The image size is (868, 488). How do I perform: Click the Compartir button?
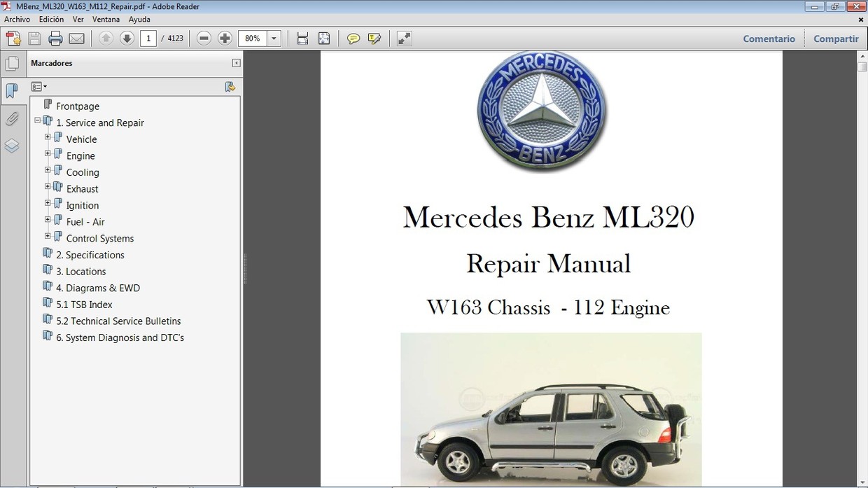pyautogui.click(x=836, y=39)
